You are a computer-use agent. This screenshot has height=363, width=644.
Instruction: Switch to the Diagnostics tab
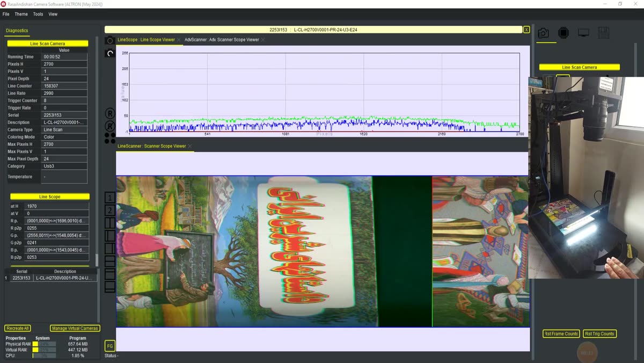[17, 31]
